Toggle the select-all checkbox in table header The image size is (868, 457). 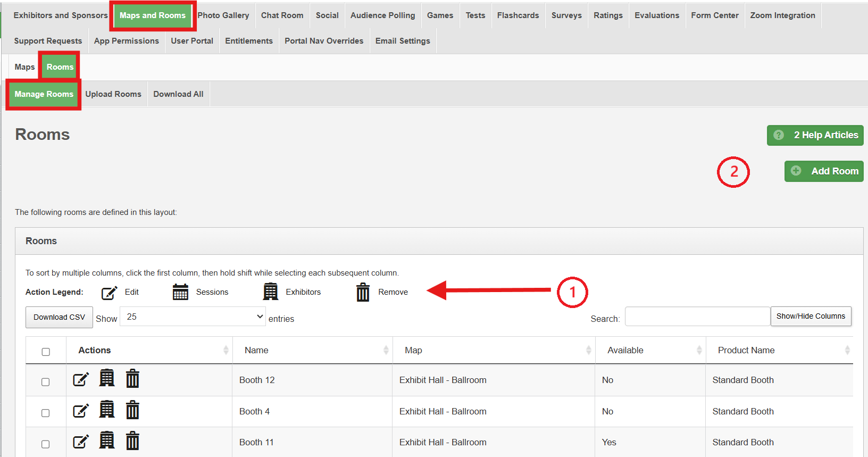pyautogui.click(x=46, y=352)
